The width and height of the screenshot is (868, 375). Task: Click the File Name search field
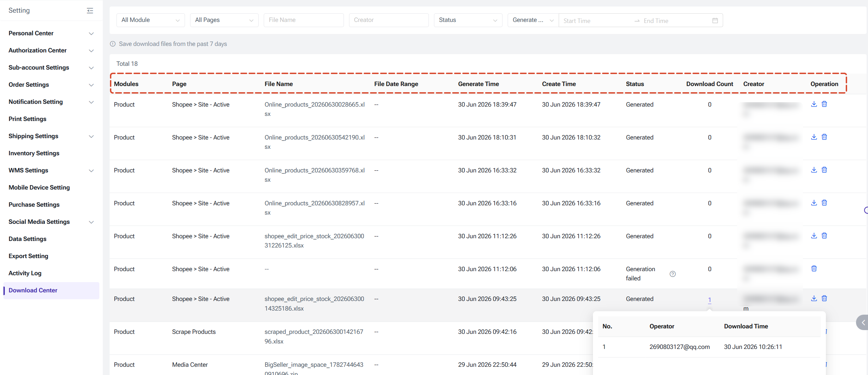pyautogui.click(x=303, y=20)
